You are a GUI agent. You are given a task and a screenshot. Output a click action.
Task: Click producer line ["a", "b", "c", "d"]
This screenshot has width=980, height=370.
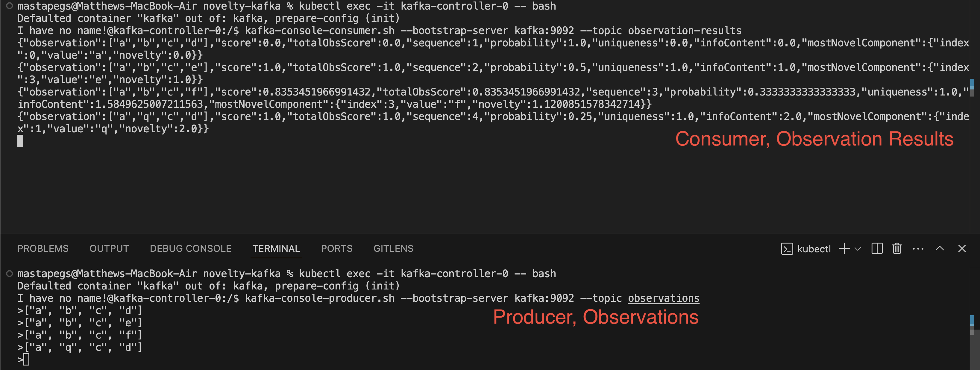coord(83,310)
